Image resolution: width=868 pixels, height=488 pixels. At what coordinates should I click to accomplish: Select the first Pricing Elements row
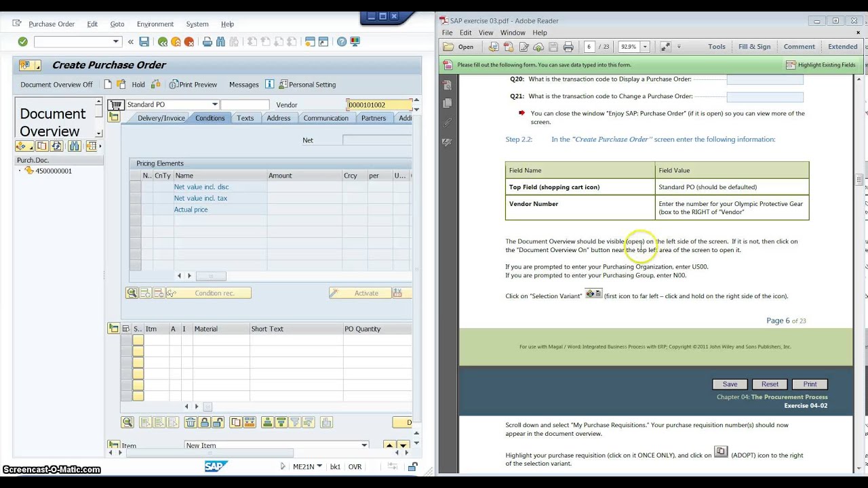(x=135, y=187)
